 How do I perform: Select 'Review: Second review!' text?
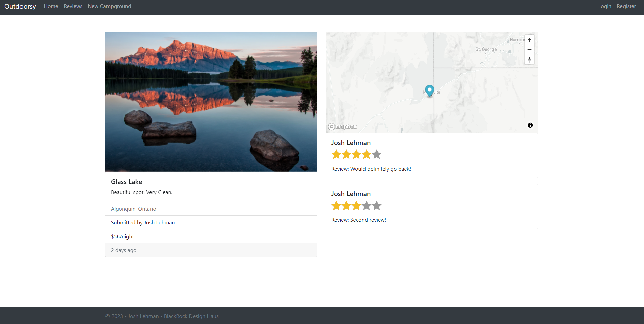click(359, 220)
